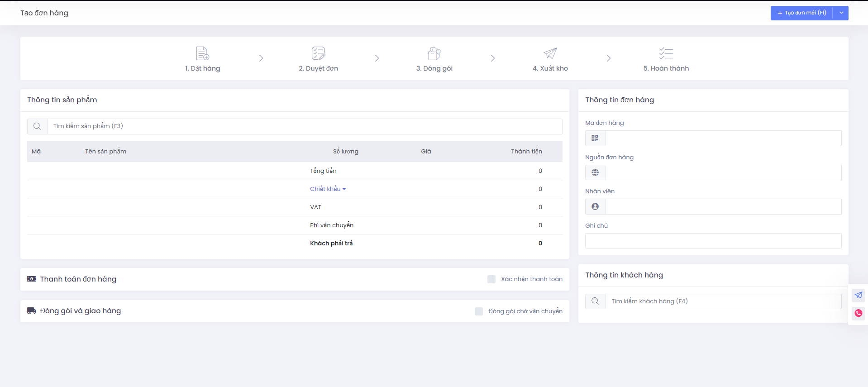868x387 pixels.
Task: Expand the Chiết khấu dropdown
Action: coord(328,189)
